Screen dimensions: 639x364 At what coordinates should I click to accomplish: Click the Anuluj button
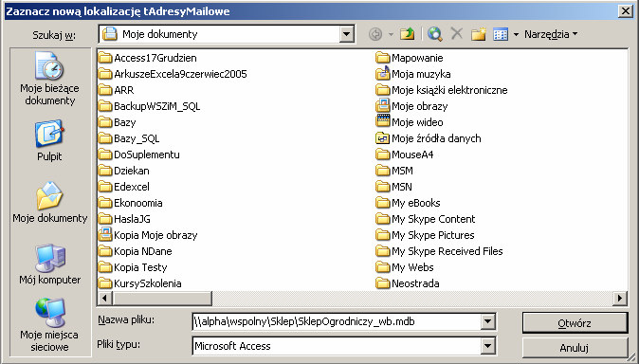(575, 348)
